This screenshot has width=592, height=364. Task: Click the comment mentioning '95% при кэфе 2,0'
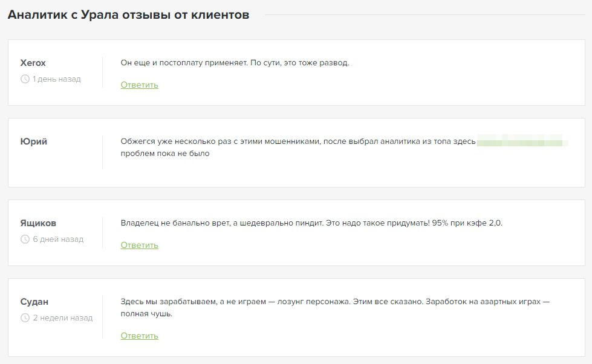point(311,223)
